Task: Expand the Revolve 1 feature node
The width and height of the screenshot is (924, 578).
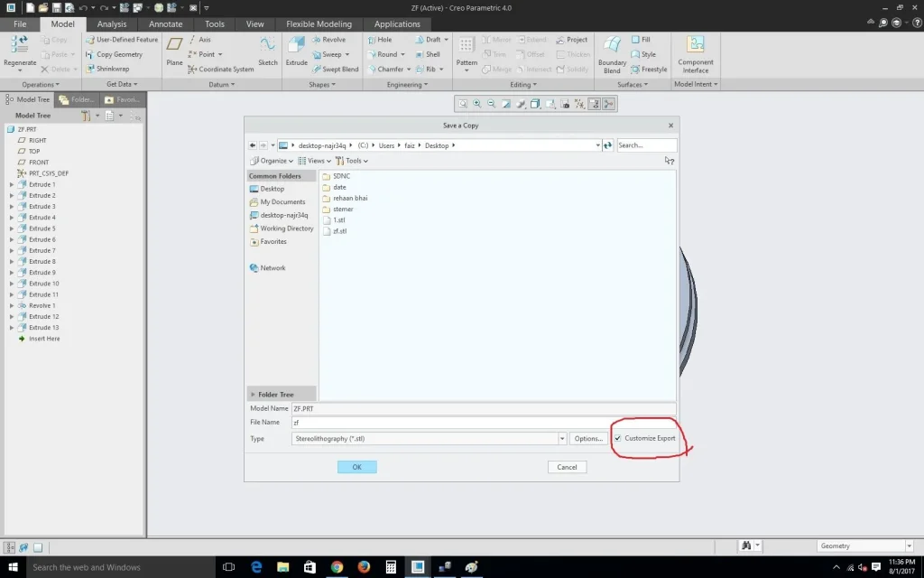Action: tap(12, 305)
